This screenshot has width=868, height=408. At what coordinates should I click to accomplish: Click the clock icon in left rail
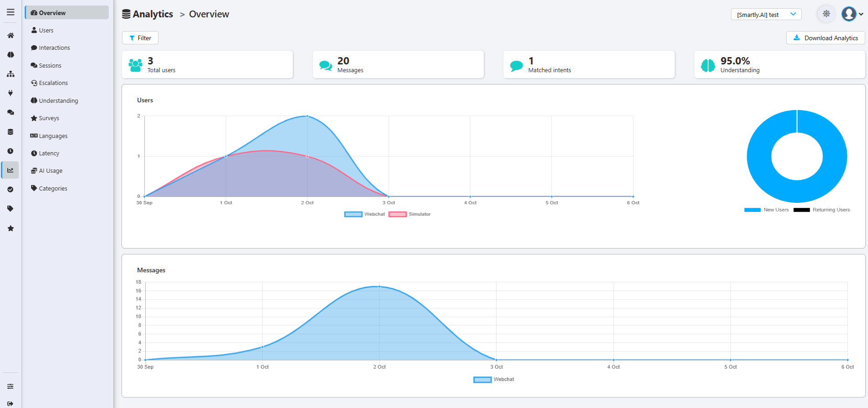tap(11, 151)
